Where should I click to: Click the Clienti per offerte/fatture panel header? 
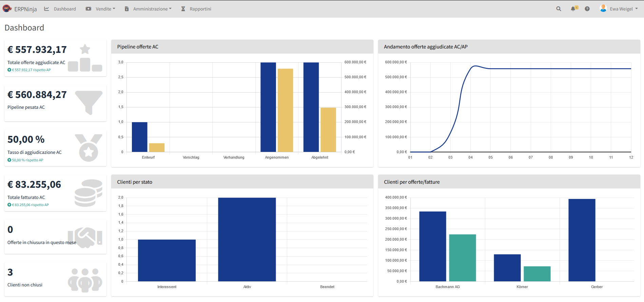click(x=509, y=182)
